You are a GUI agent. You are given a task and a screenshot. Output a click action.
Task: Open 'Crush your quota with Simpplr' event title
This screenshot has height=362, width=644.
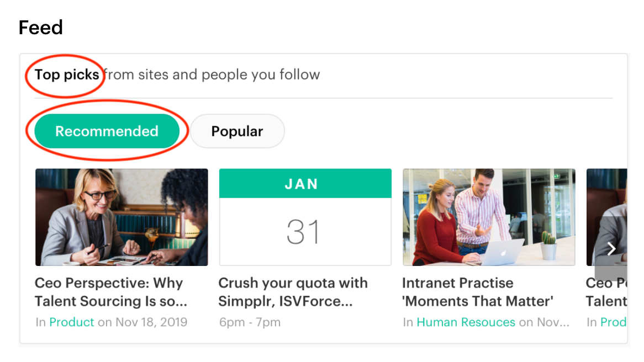coord(293,292)
